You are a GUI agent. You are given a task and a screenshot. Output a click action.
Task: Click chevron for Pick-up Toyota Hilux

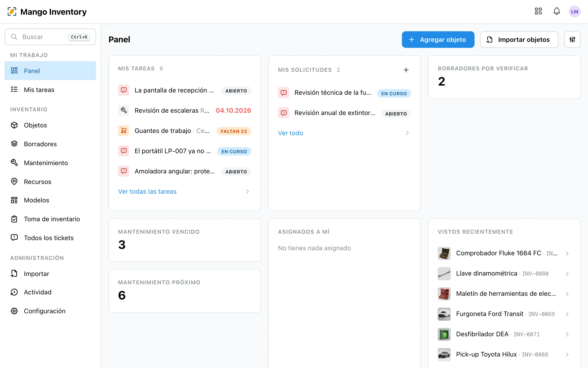click(567, 355)
